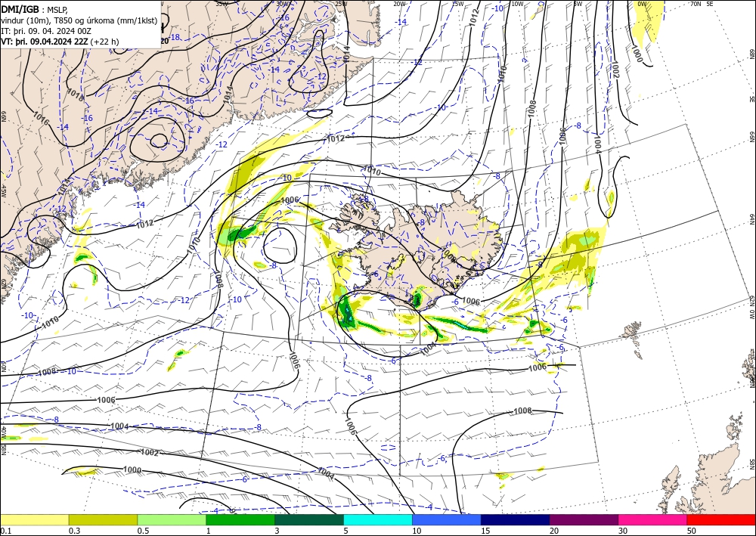Select the red 50+ legend swatch
This screenshot has width=756, height=536.
(x=721, y=519)
